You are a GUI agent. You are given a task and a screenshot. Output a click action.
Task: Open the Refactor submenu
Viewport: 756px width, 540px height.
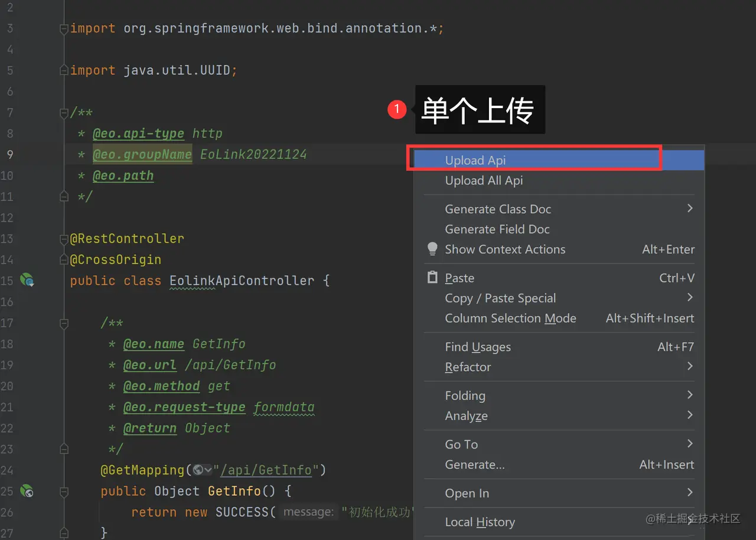point(468,367)
